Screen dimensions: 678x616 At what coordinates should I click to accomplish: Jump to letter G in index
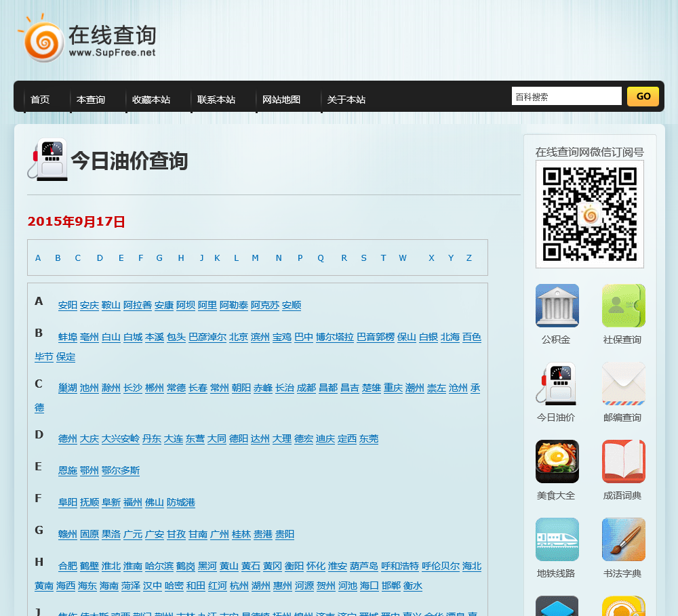pos(159,258)
